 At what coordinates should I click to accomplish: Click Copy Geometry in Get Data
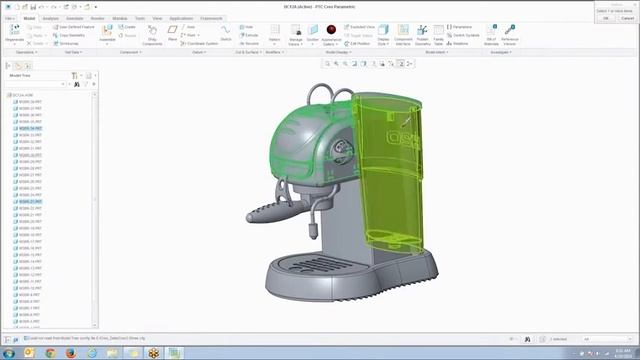69,35
